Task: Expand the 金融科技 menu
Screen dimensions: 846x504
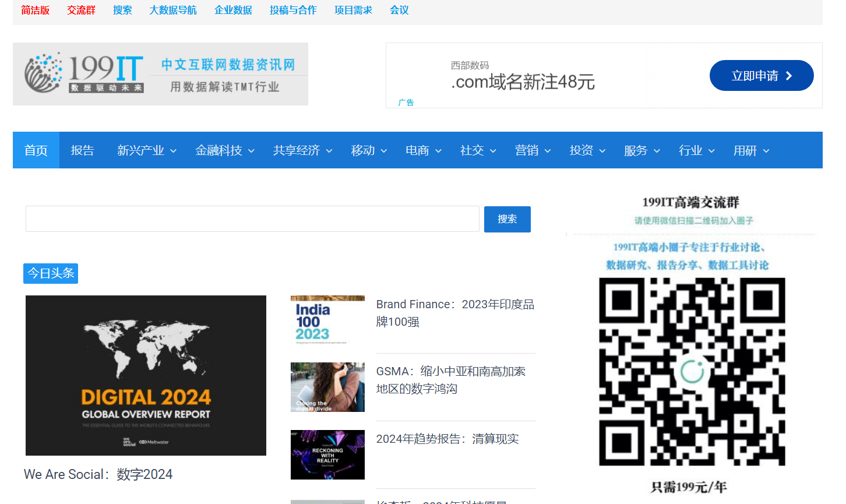Action: click(224, 150)
